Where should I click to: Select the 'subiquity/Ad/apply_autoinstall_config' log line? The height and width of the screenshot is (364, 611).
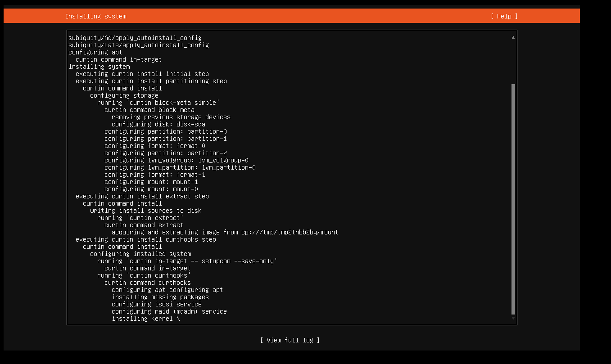click(x=135, y=38)
